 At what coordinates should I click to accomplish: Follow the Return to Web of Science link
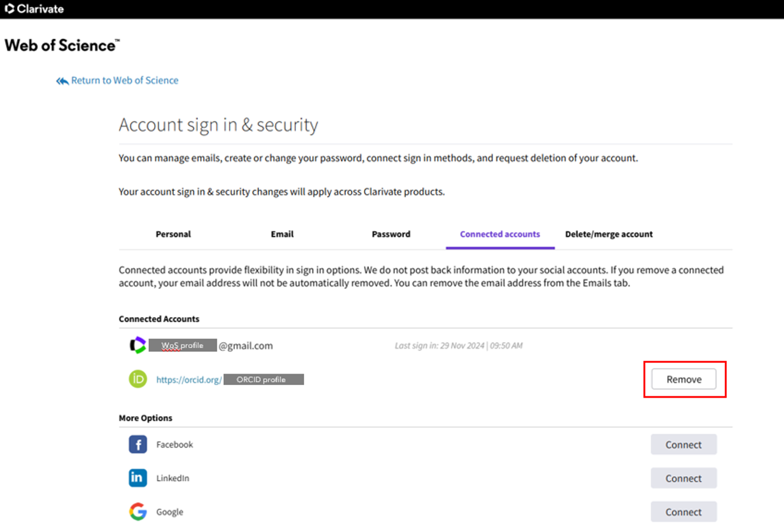point(124,81)
